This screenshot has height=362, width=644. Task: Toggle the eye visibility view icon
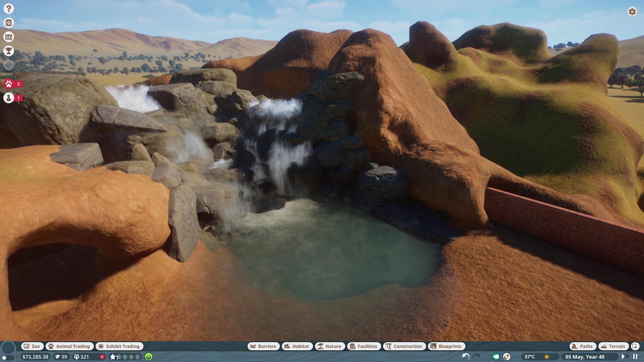tap(9, 65)
